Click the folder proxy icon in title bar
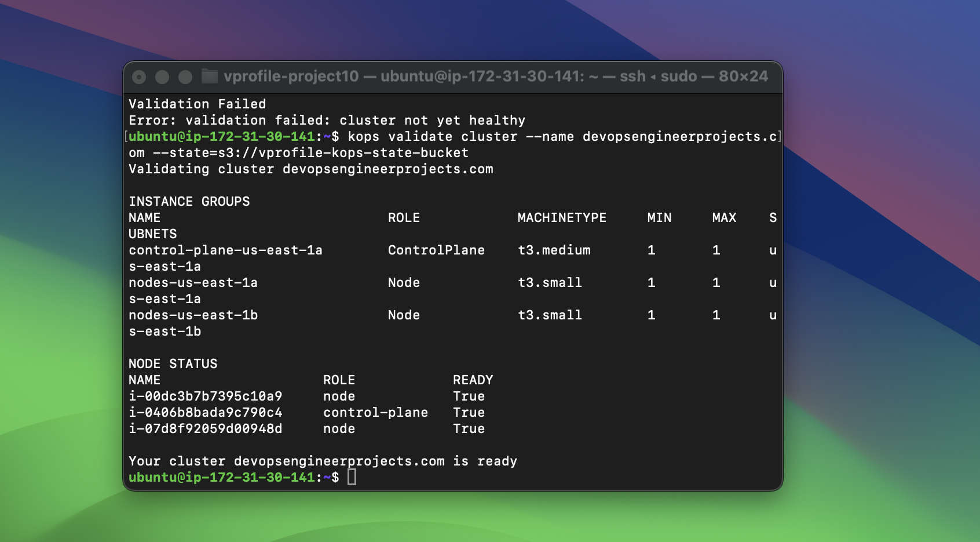 pyautogui.click(x=209, y=76)
